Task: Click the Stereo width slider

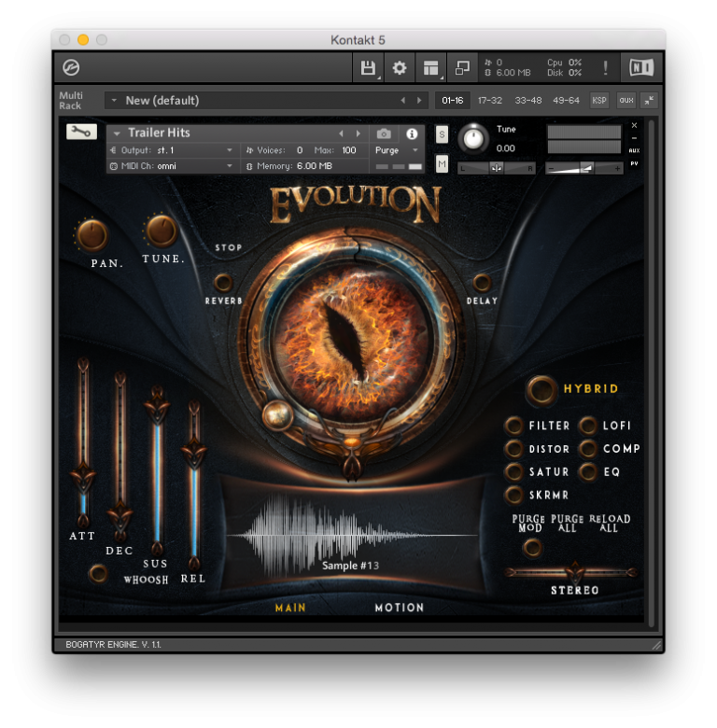Action: point(574,571)
